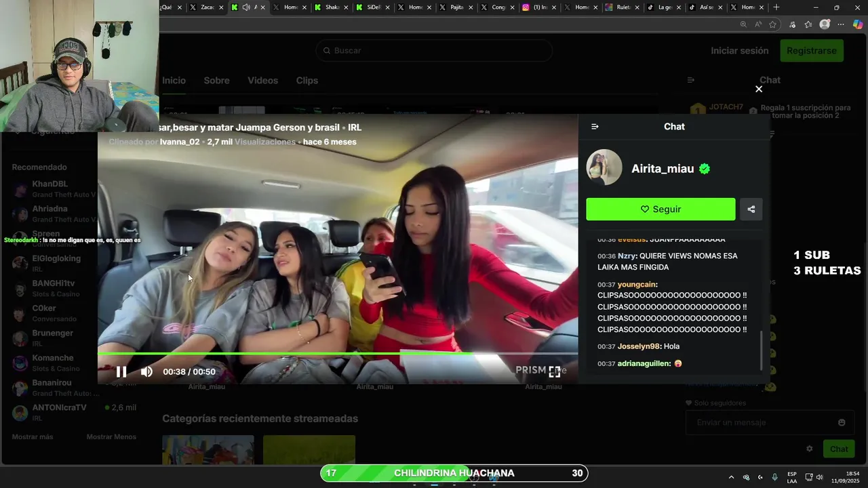The image size is (868, 488).
Task: Open chat settings gear icon
Action: (x=809, y=449)
